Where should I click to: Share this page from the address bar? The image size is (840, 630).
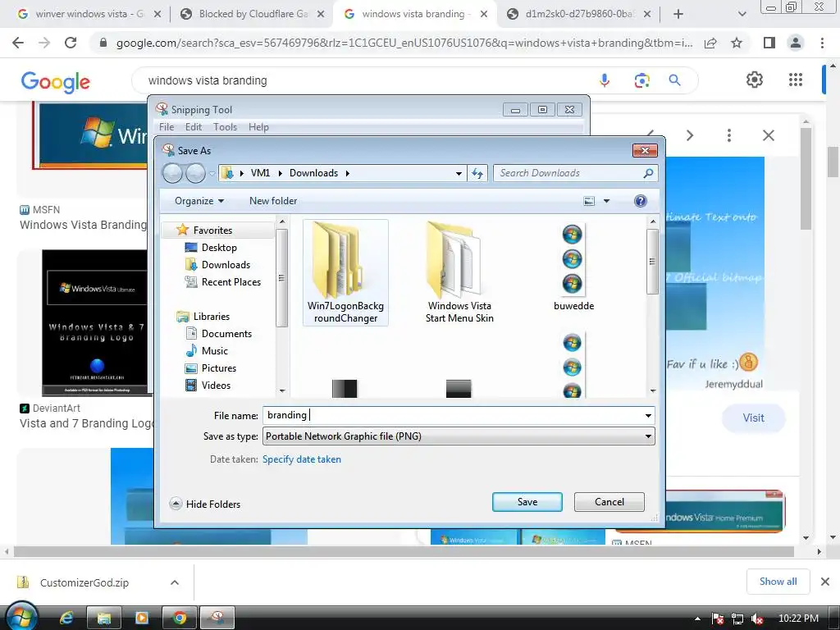(710, 43)
